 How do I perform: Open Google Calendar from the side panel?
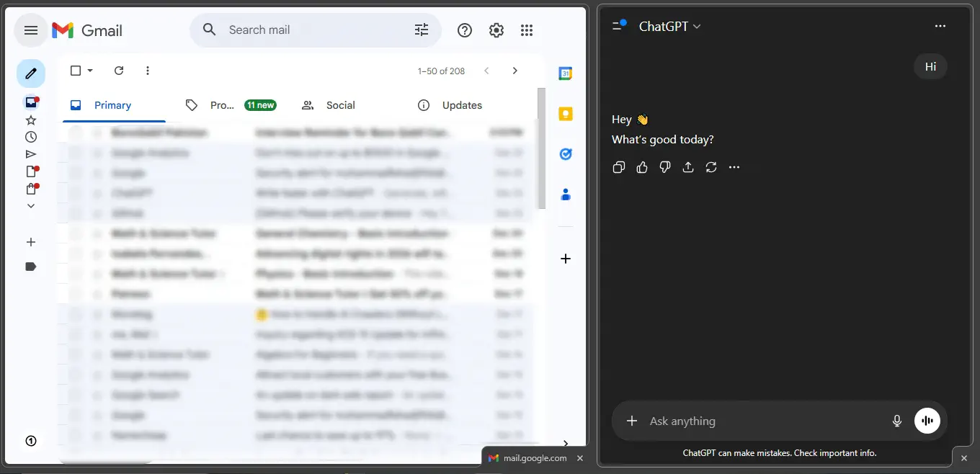click(566, 73)
